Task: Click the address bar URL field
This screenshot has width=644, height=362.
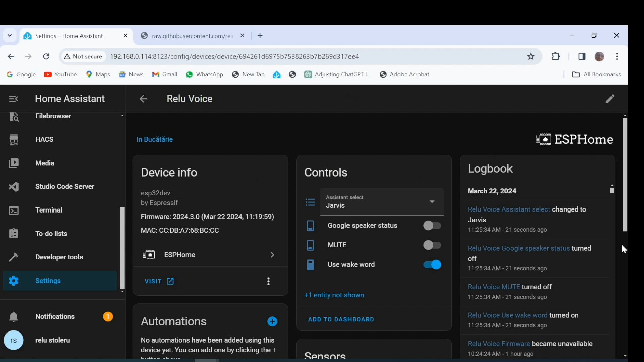Action: 234,57
